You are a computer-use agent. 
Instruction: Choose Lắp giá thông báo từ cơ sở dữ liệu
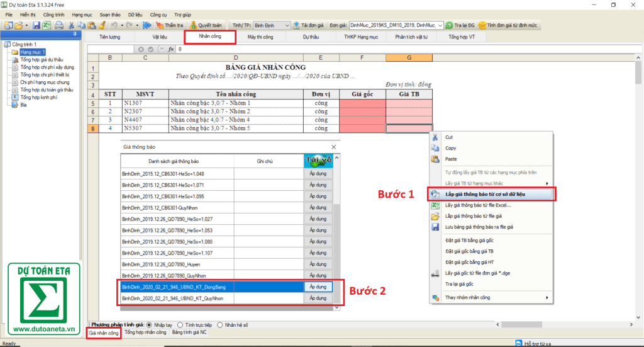(x=491, y=194)
